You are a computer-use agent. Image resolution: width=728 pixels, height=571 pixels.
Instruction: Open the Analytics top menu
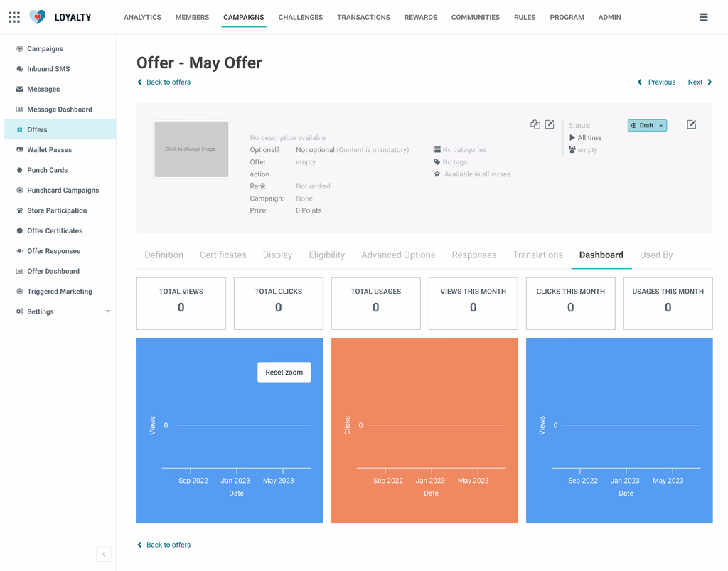[x=142, y=17]
